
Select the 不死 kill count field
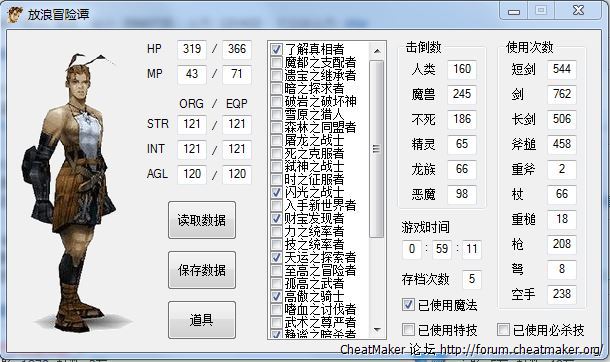[x=462, y=119]
